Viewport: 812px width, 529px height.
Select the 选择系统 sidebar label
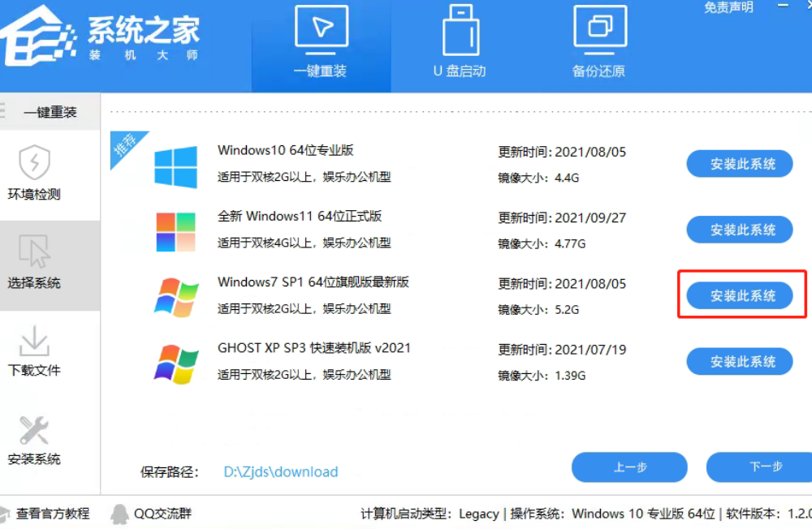[x=34, y=282]
